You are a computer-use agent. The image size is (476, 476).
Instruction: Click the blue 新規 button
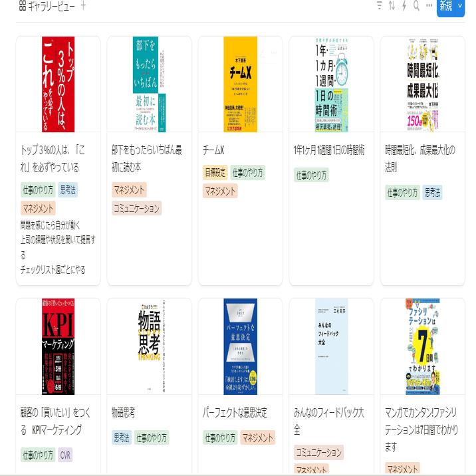click(x=446, y=5)
